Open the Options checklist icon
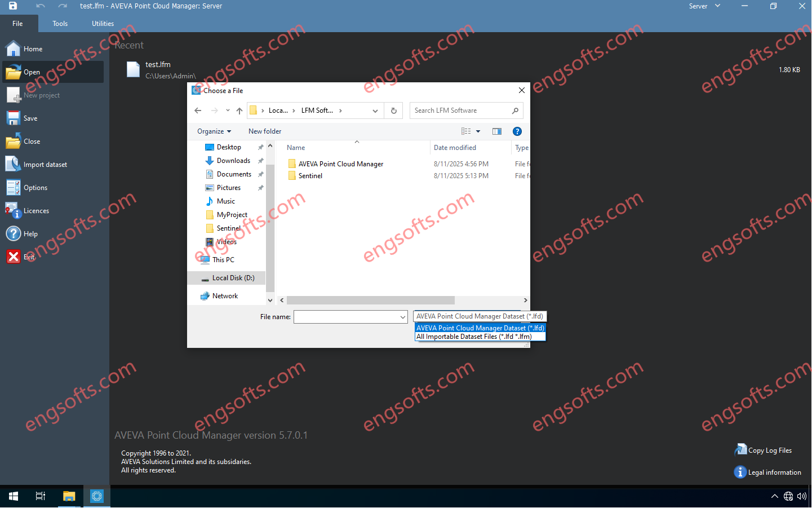The width and height of the screenshot is (812, 508). click(13, 188)
